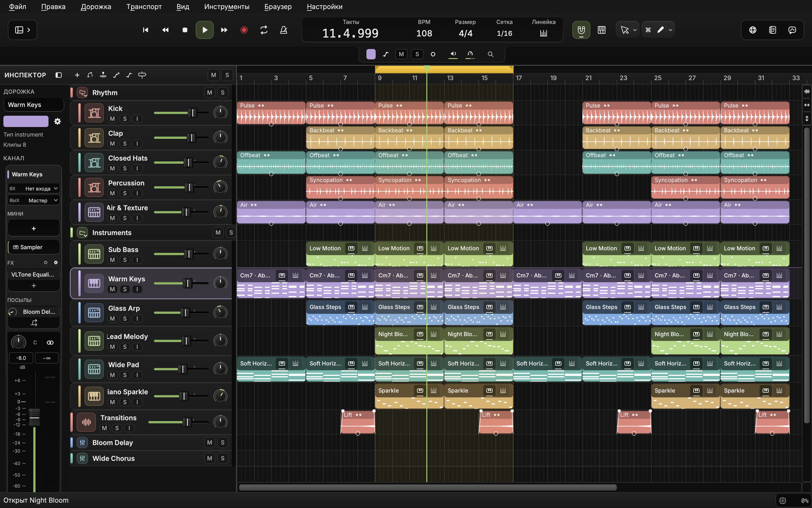Click the Sub Bass volume fader
The height and width of the screenshot is (508, 812).
pyautogui.click(x=189, y=254)
